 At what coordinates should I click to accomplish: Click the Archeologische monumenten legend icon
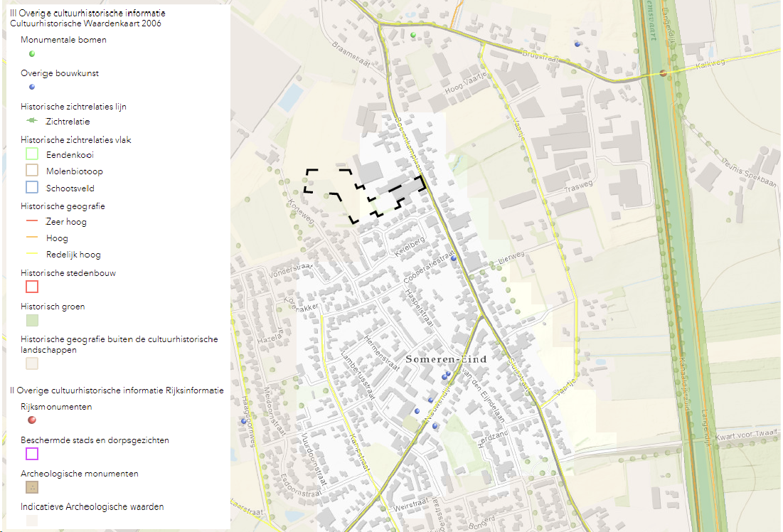click(31, 487)
